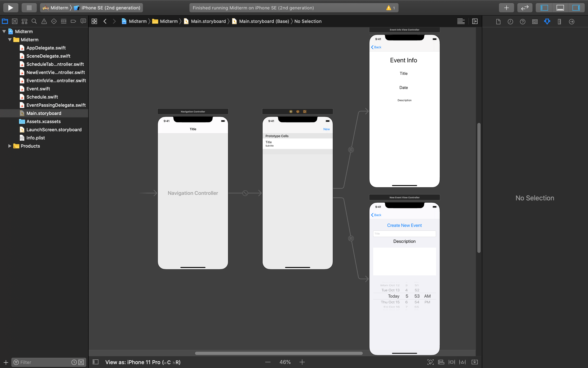Open Event.swift file

click(x=38, y=89)
